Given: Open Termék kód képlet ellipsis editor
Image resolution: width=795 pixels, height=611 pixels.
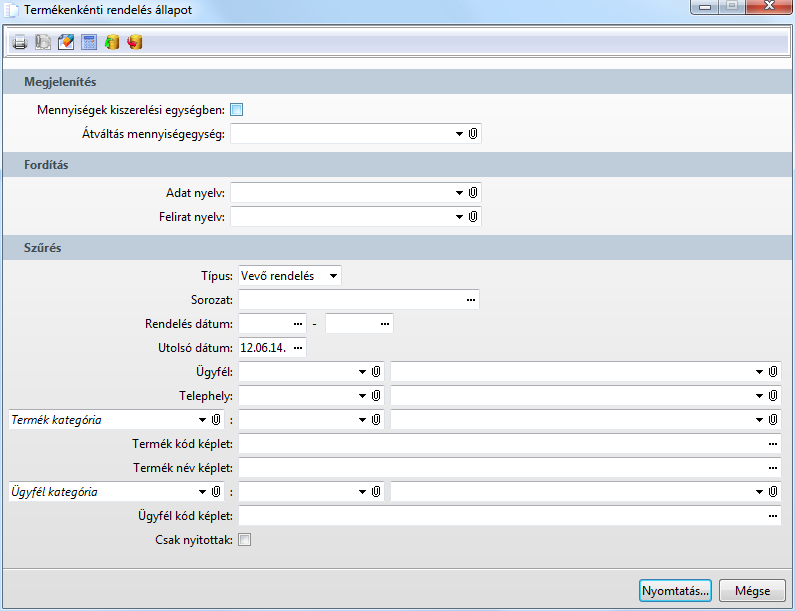Looking at the screenshot, I should pos(773,444).
